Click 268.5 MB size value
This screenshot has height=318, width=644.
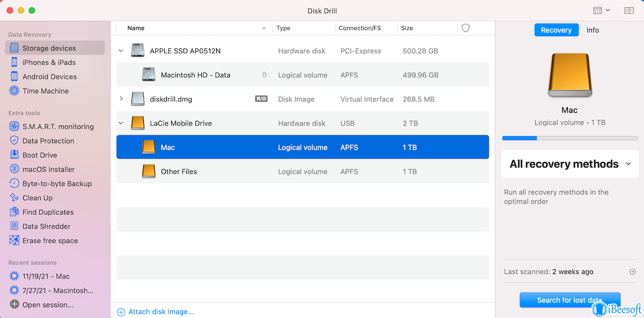pos(418,99)
